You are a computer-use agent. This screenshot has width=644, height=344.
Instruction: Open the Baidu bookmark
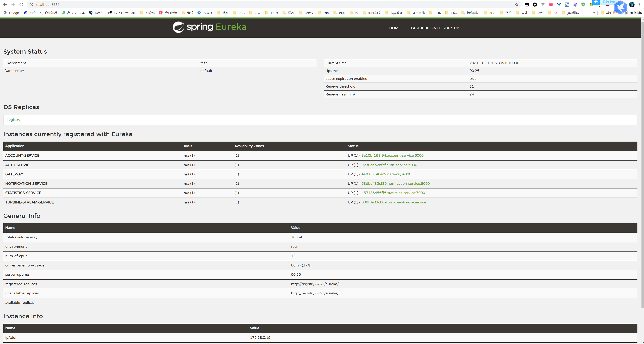[x=41, y=13]
